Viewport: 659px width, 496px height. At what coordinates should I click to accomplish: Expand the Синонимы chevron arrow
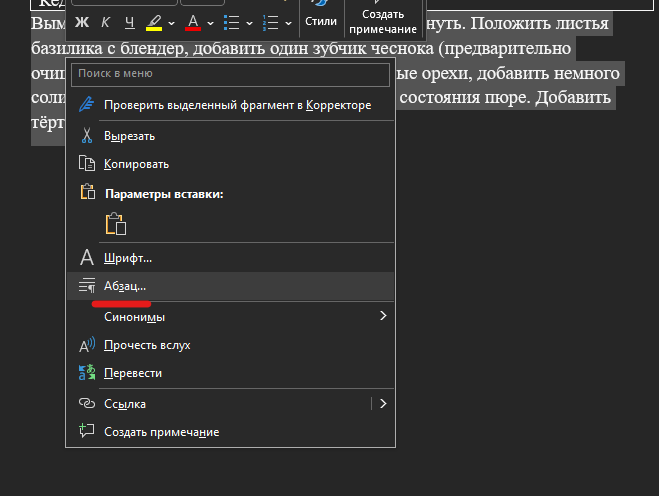point(383,316)
